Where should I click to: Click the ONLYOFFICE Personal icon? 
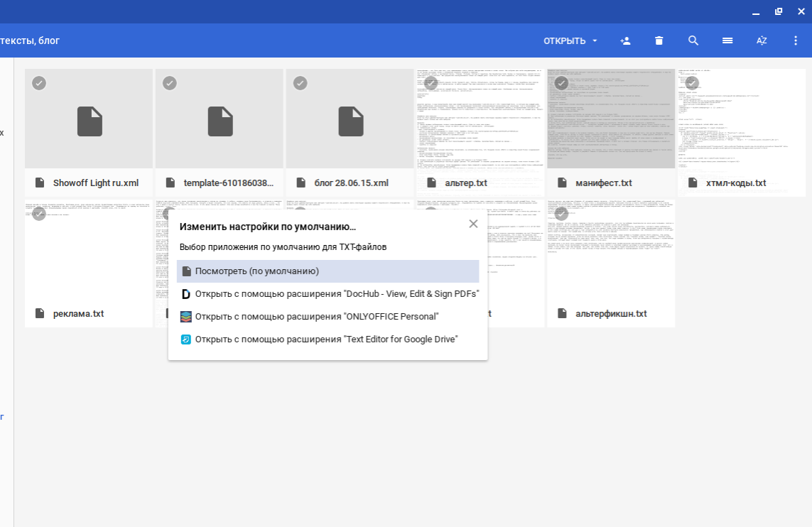(x=186, y=317)
